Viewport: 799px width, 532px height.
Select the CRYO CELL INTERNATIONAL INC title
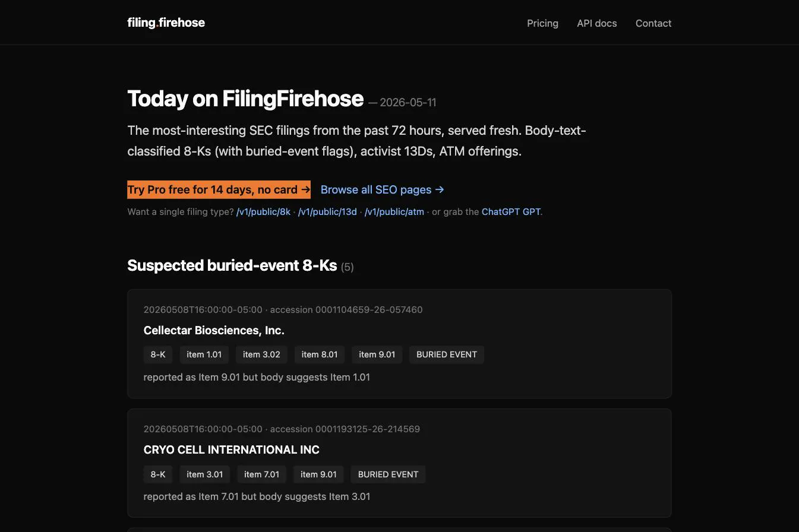pos(232,449)
